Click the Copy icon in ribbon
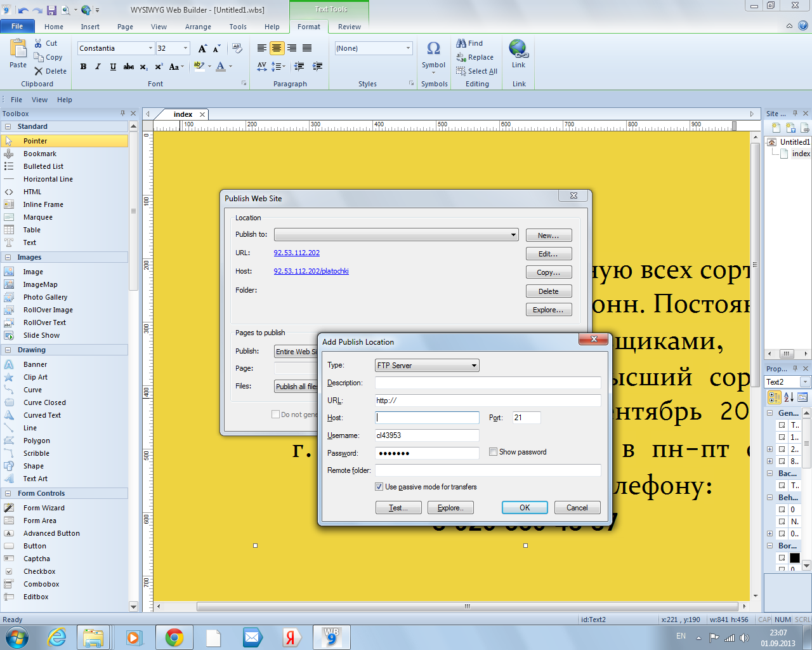Image resolution: width=812 pixels, height=650 pixels. click(39, 57)
